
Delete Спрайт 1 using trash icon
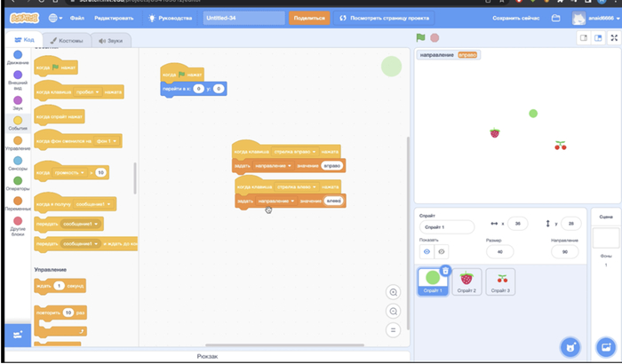click(446, 271)
